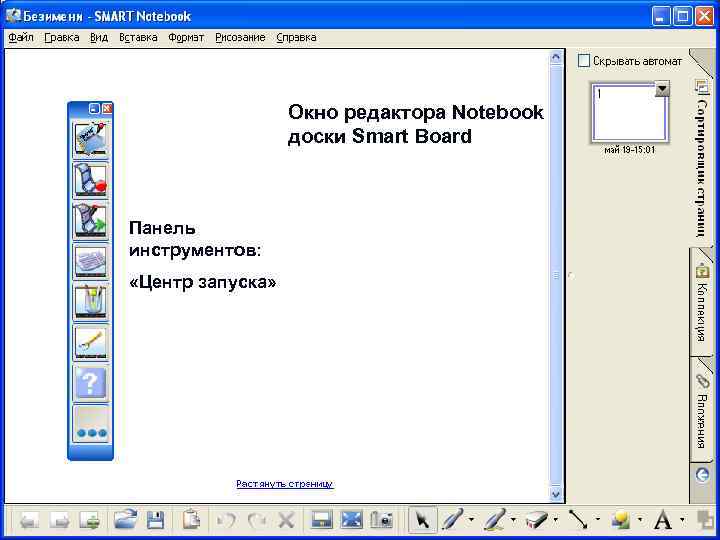720x540 pixels.
Task: Go to previous page using back arrow
Action: pyautogui.click(x=29, y=521)
